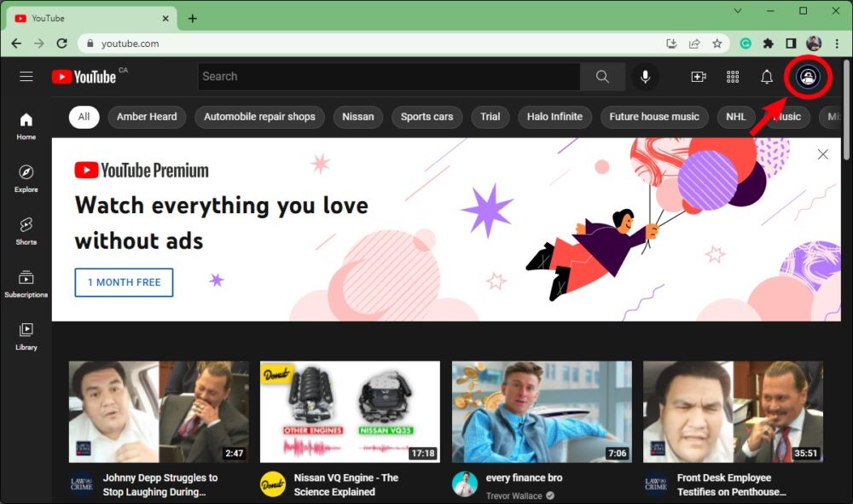Select the Future house music chip
853x504 pixels.
click(654, 117)
